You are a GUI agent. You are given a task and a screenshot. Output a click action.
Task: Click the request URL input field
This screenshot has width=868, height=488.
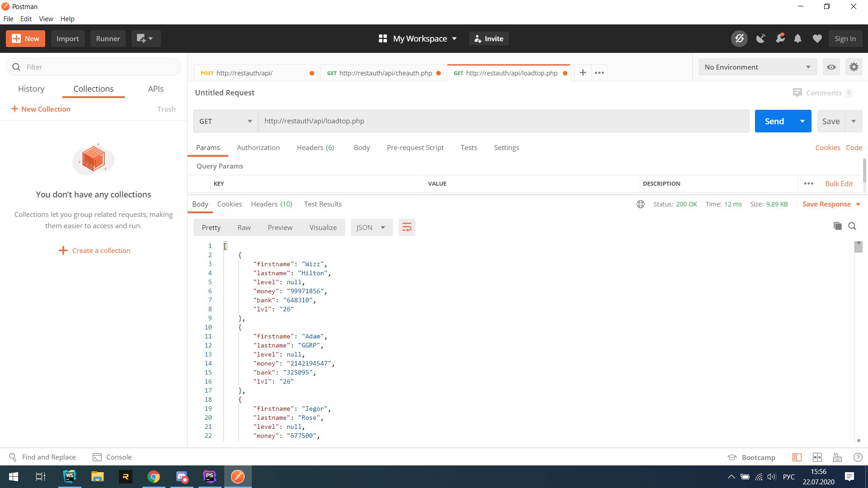pyautogui.click(x=504, y=121)
